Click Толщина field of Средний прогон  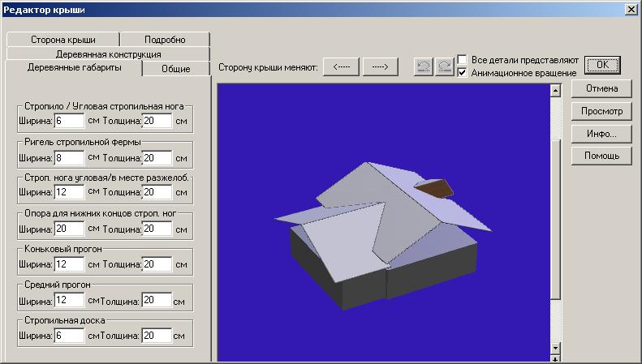(157, 300)
